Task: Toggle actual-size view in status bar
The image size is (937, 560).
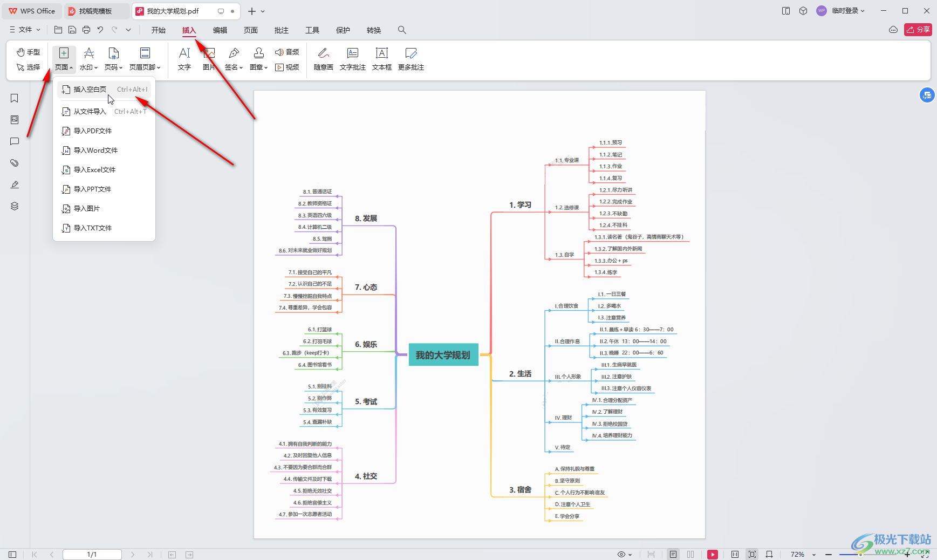Action: pos(735,554)
